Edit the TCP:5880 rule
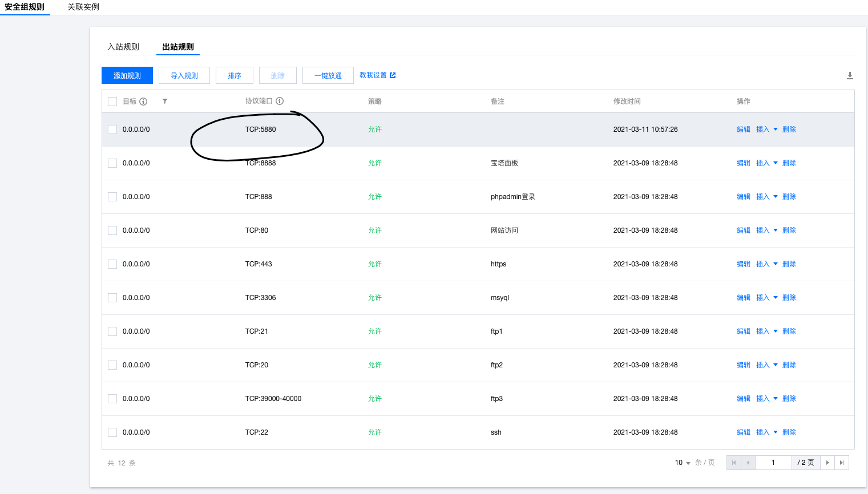 pos(744,129)
